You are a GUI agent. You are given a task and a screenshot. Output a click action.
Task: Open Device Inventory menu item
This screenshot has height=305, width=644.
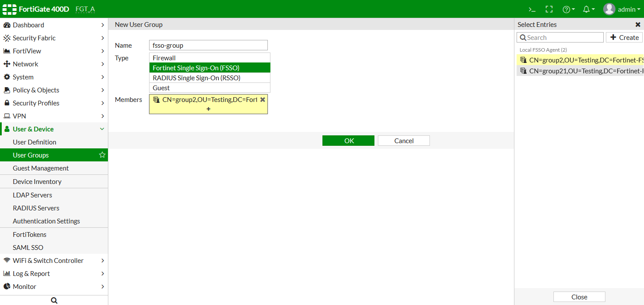(54, 181)
